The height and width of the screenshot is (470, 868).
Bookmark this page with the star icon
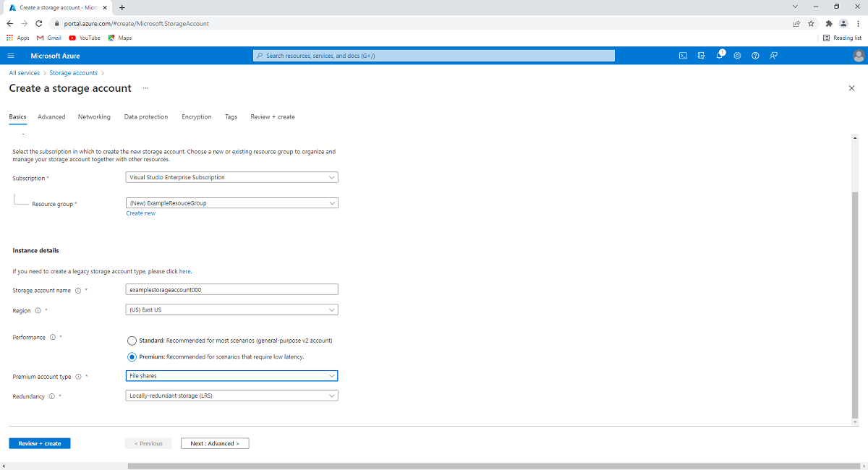click(811, 23)
